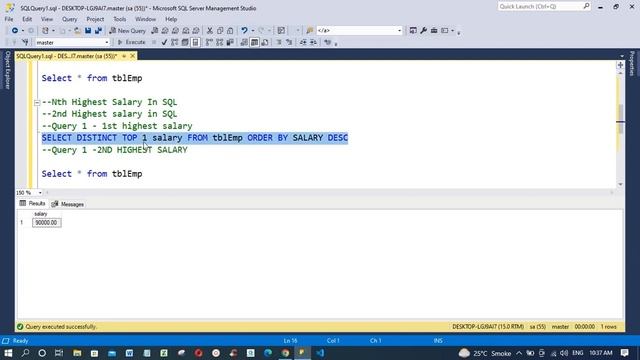Open Google Chrome from taskbar
The height and width of the screenshot is (360, 640).
coord(285,353)
